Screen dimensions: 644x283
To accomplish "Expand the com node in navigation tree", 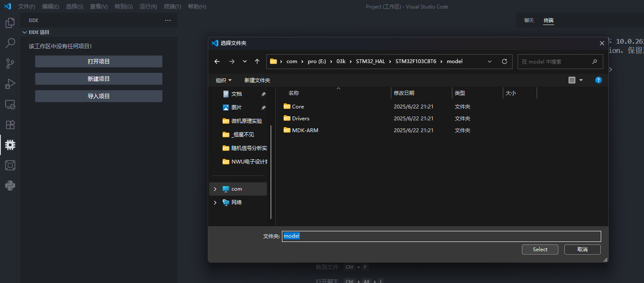I will 215,189.
